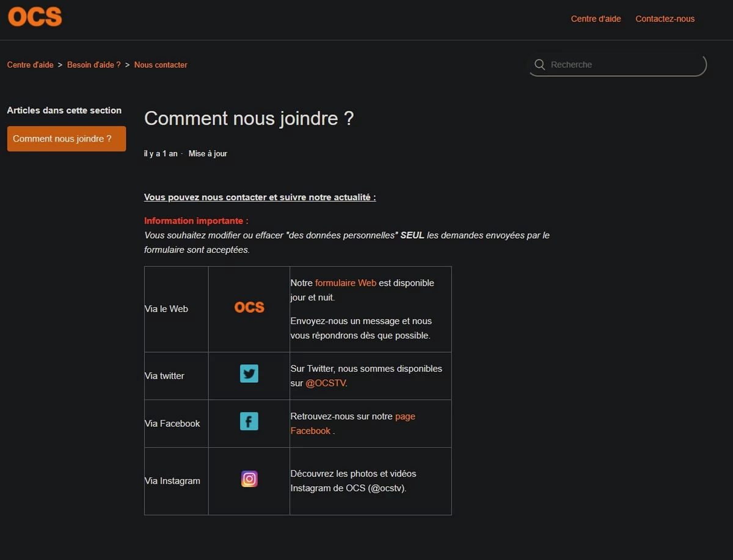
Task: Click the magnifying glass search icon
Action: [x=539, y=65]
